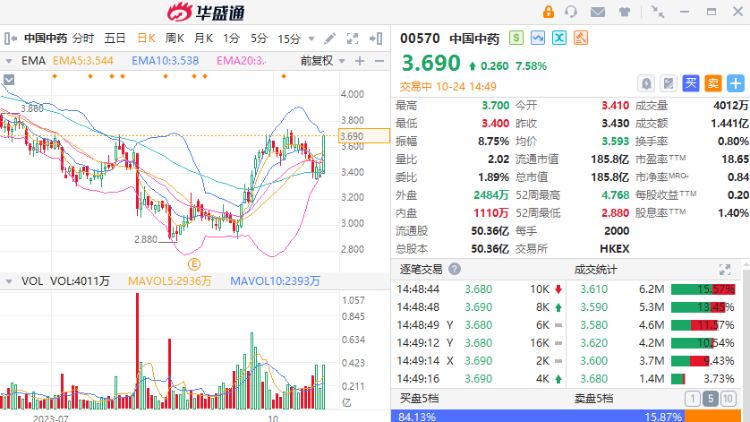Select 10 level order book depth
Image resolution: width=750 pixels, height=422 pixels.
point(728,399)
